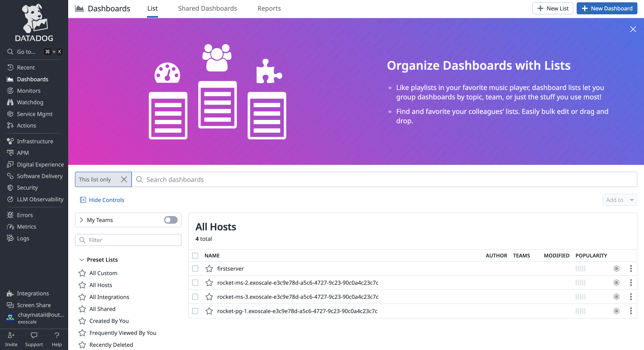The height and width of the screenshot is (350, 644).
Task: Click the Hide Controls link
Action: point(106,200)
